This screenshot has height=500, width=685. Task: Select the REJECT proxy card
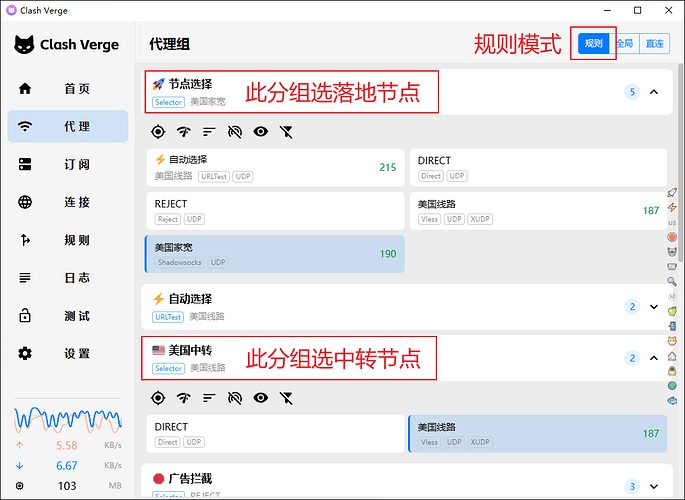tap(275, 211)
